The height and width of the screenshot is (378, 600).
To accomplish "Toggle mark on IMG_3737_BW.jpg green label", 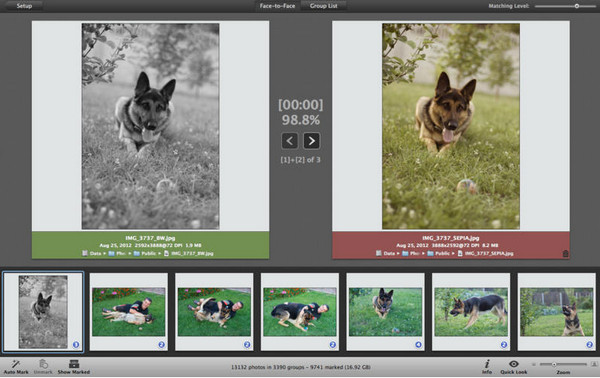I will (150, 245).
